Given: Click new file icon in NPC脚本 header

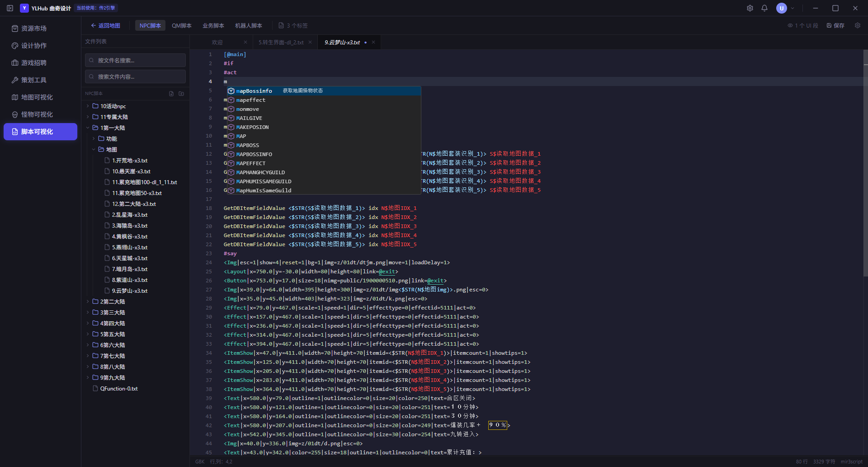Looking at the screenshot, I should [171, 94].
